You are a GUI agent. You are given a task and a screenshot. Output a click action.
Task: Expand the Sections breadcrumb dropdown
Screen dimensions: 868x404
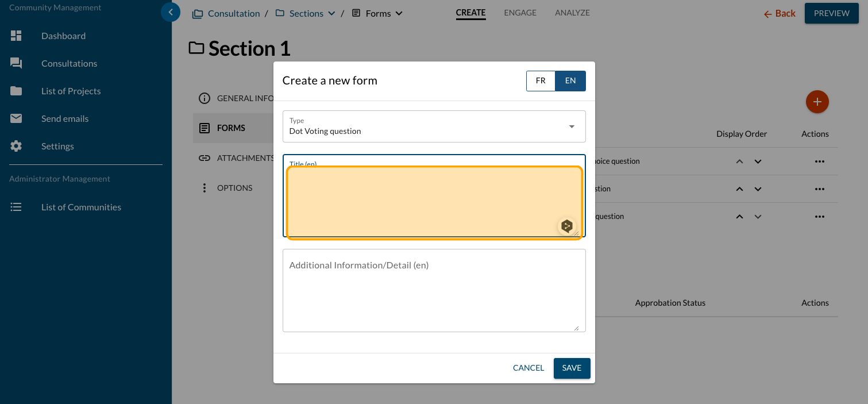[x=331, y=14]
